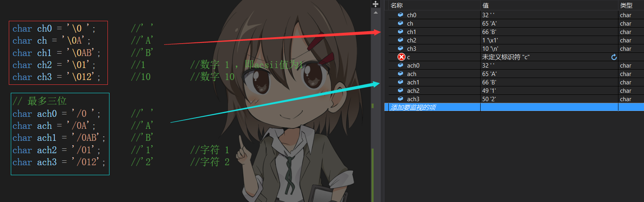Viewport: 644px width, 202px height.
Task: Click the variable icon beside ach2
Action: pyautogui.click(x=400, y=90)
